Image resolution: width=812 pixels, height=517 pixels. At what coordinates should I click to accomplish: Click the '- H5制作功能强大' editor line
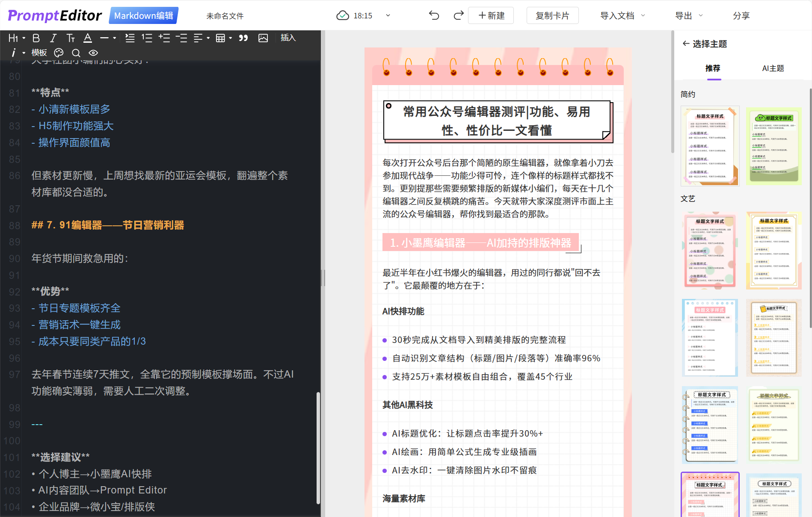click(x=72, y=126)
